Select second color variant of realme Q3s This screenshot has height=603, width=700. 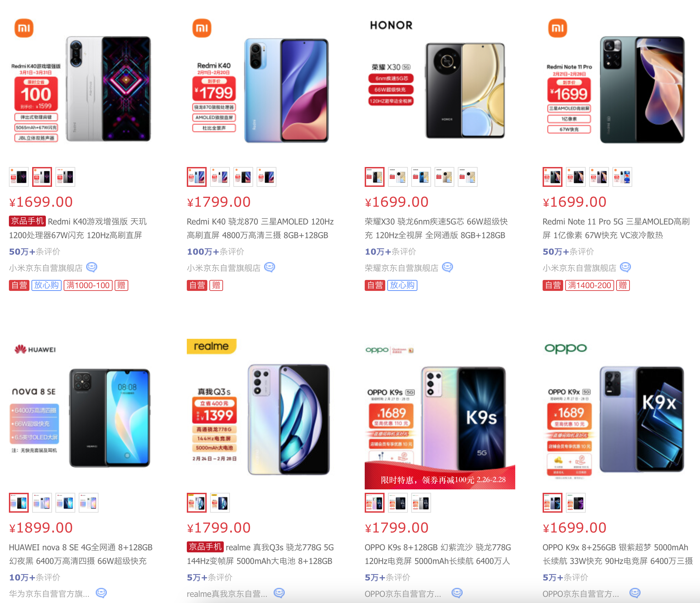pyautogui.click(x=220, y=503)
